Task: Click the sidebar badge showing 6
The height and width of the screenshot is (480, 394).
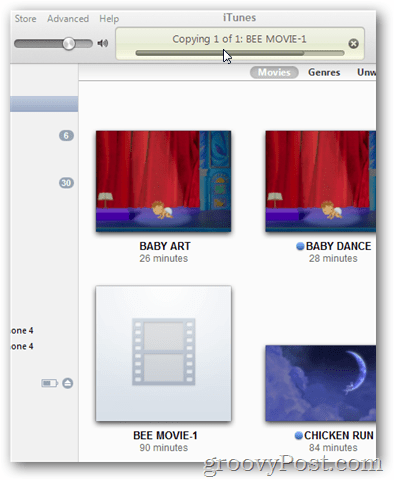Action: (x=66, y=135)
